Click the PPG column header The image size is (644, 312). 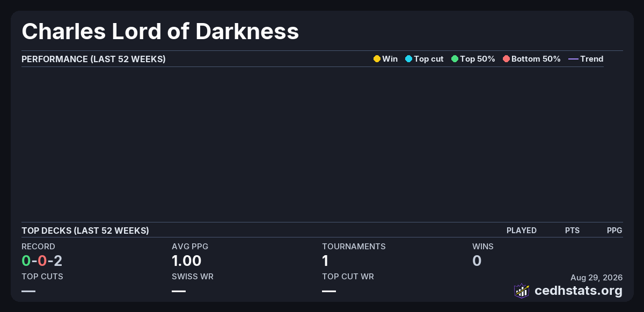614,231
